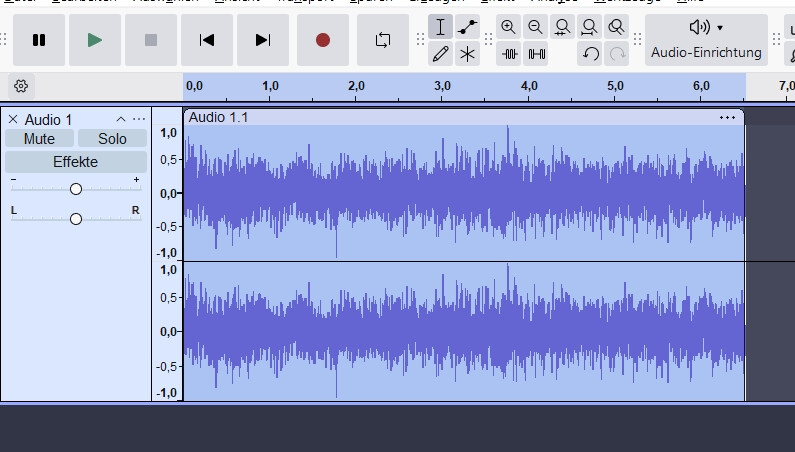Screen dimensions: 795x452
Task: Select the Draw pencil tool
Action: click(x=440, y=54)
